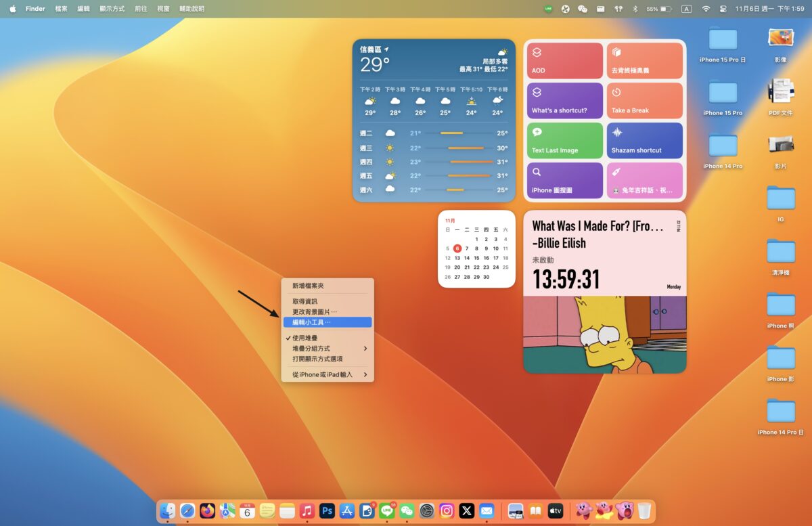812x526 pixels.
Task: Open the LINE app in the dock
Action: click(x=387, y=510)
